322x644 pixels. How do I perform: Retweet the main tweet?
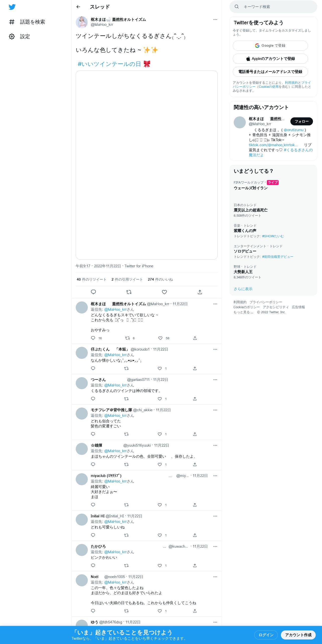coord(129,292)
